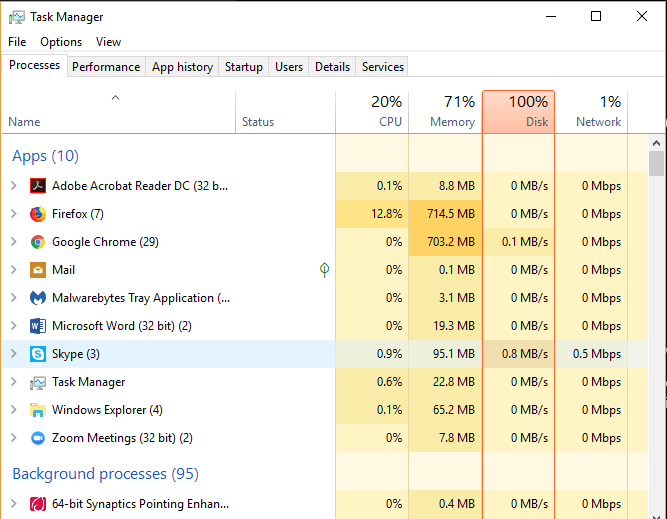Expand the Windows Explorer (4) group
Image resolution: width=667 pixels, height=519 pixels.
tap(14, 410)
